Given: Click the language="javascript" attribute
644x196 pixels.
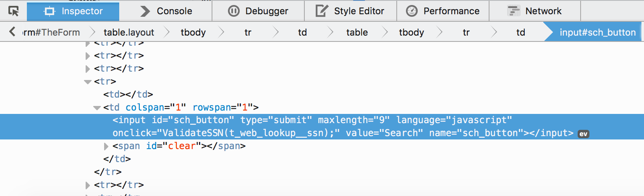Looking at the screenshot, I should [x=454, y=120].
